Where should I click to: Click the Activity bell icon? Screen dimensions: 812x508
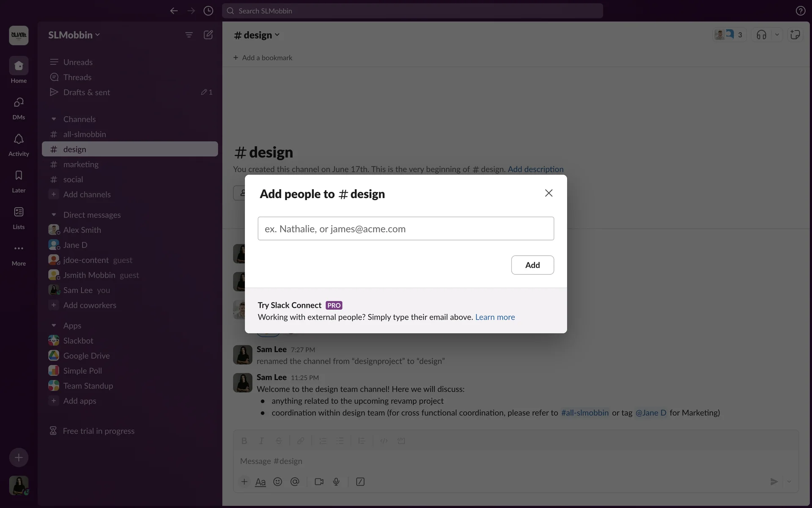pyautogui.click(x=19, y=139)
